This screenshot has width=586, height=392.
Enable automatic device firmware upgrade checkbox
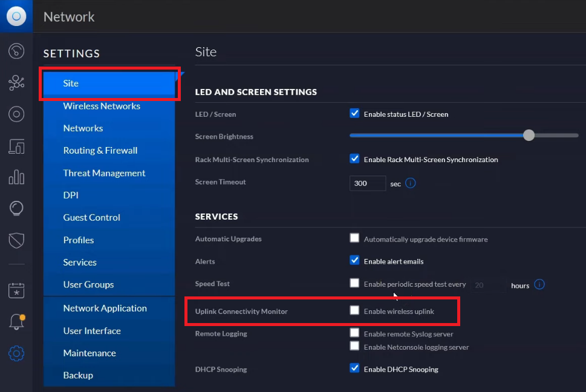[x=354, y=238]
